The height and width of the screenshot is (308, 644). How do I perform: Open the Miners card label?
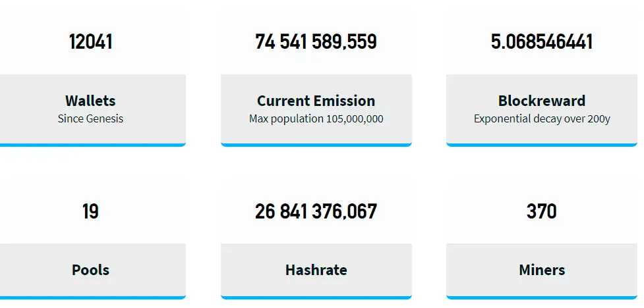pyautogui.click(x=541, y=270)
